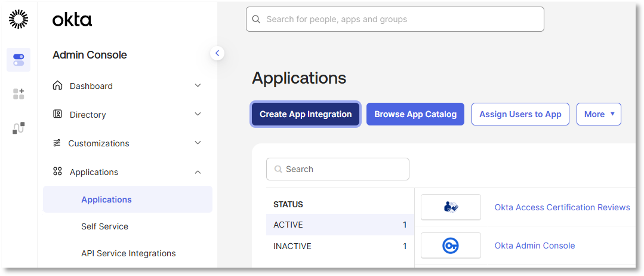Click the Okta sunburst logo icon

[x=19, y=19]
